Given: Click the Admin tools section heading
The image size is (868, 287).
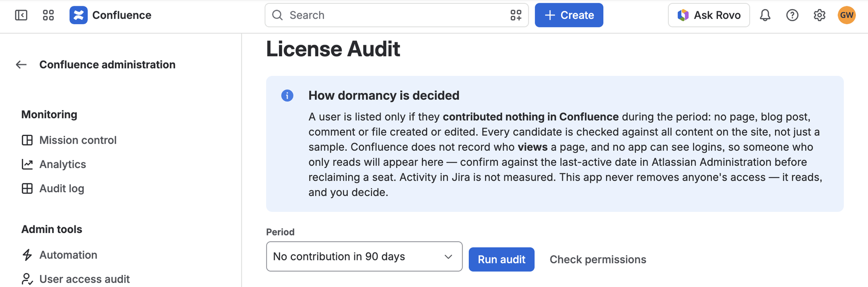Looking at the screenshot, I should point(52,229).
